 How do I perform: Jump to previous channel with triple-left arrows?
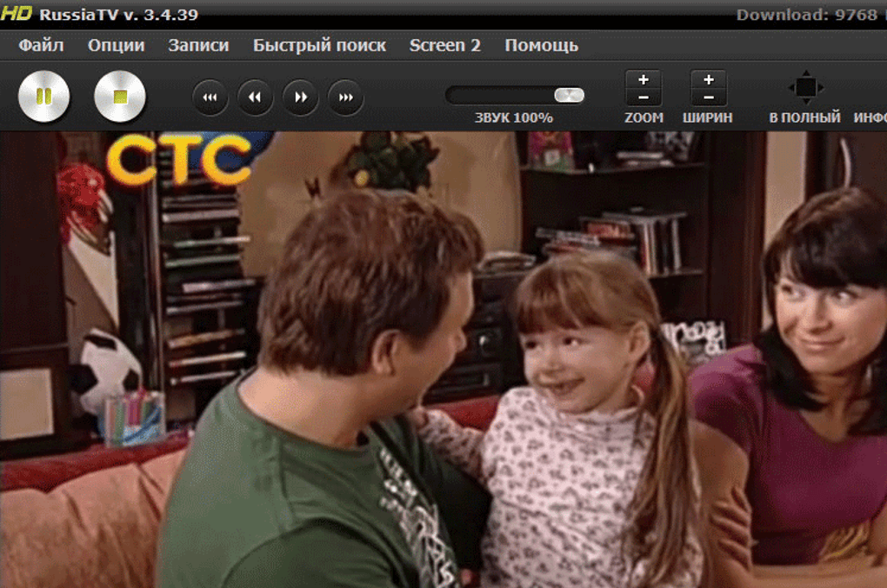coord(210,97)
